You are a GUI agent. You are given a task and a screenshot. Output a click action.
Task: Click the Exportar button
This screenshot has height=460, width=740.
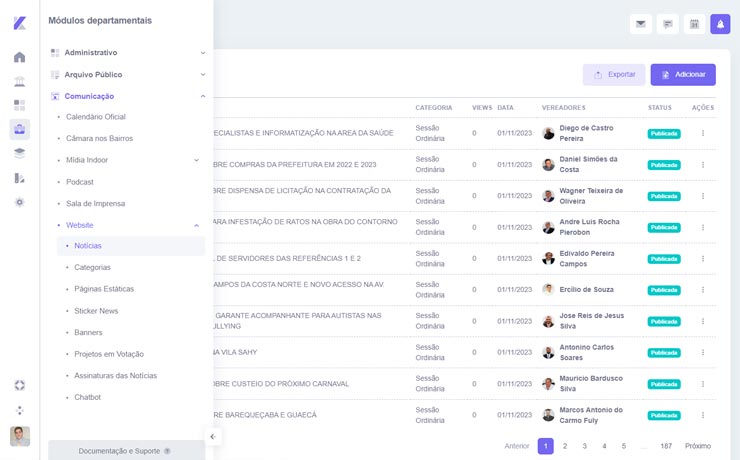614,75
